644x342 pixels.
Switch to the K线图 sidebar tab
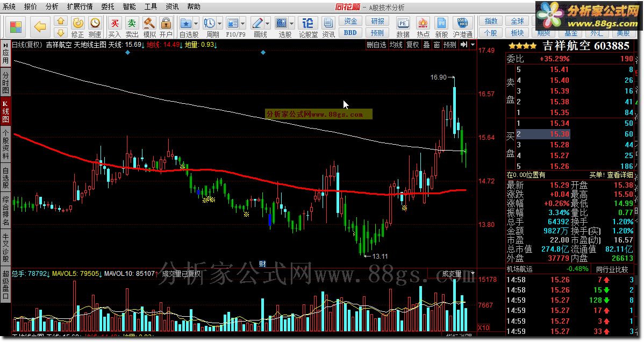6,111
